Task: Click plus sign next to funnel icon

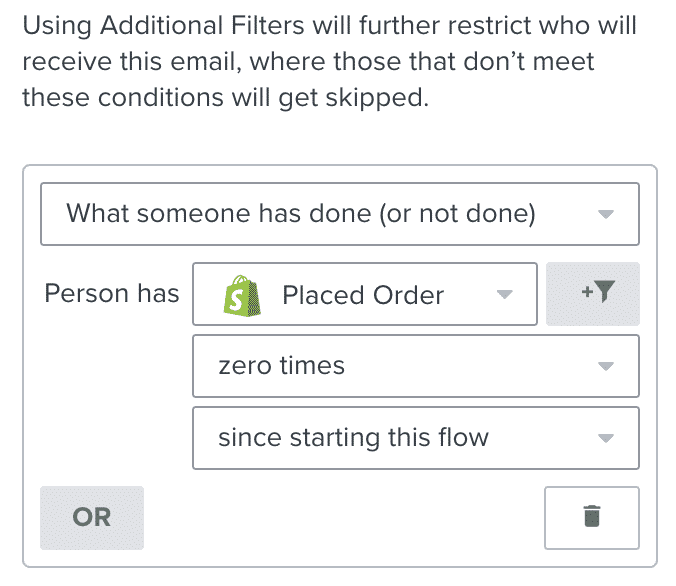Action: (x=587, y=292)
